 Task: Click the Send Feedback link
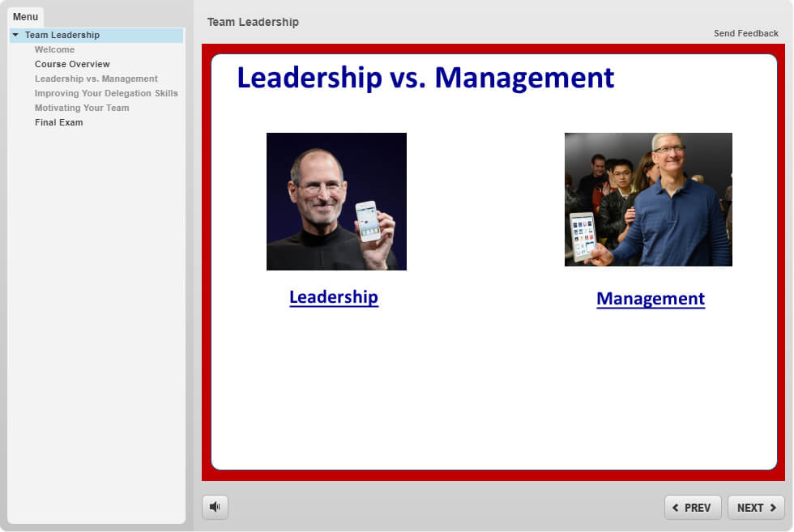point(746,33)
